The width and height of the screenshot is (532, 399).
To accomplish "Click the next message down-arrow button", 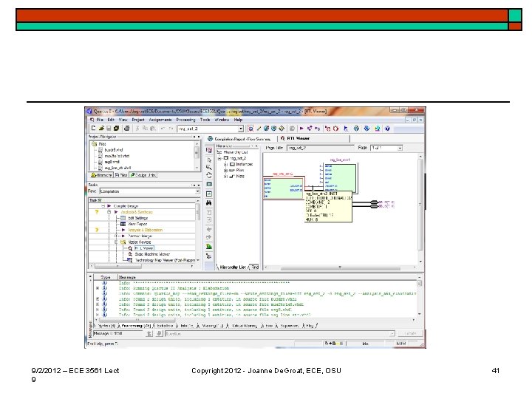I will [159, 333].
